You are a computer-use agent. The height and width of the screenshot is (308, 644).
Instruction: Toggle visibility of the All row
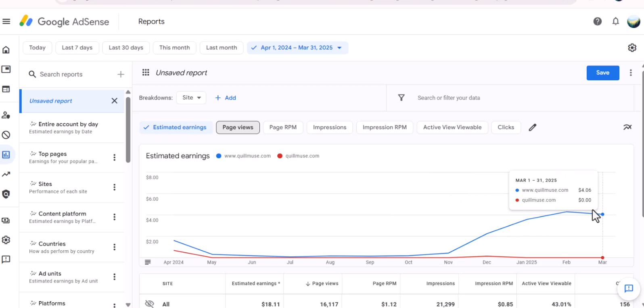(149, 304)
